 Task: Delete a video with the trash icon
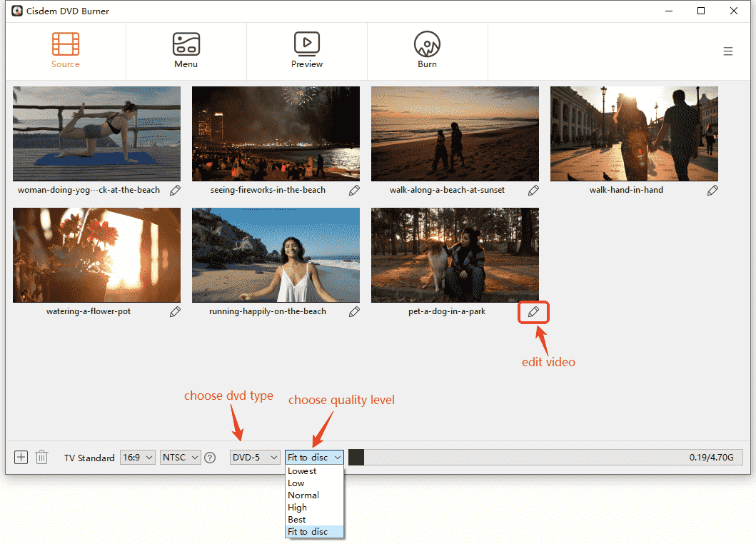click(41, 457)
